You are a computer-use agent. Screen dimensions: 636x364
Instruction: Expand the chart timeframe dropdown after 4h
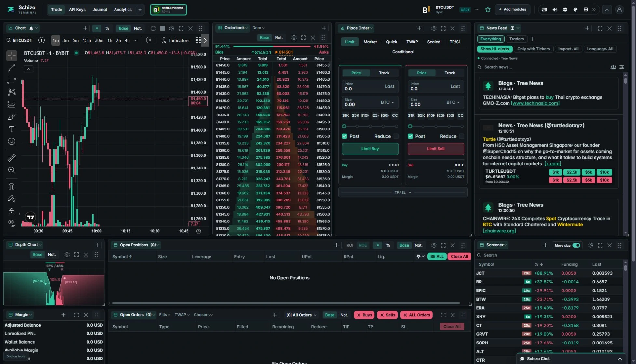point(136,40)
